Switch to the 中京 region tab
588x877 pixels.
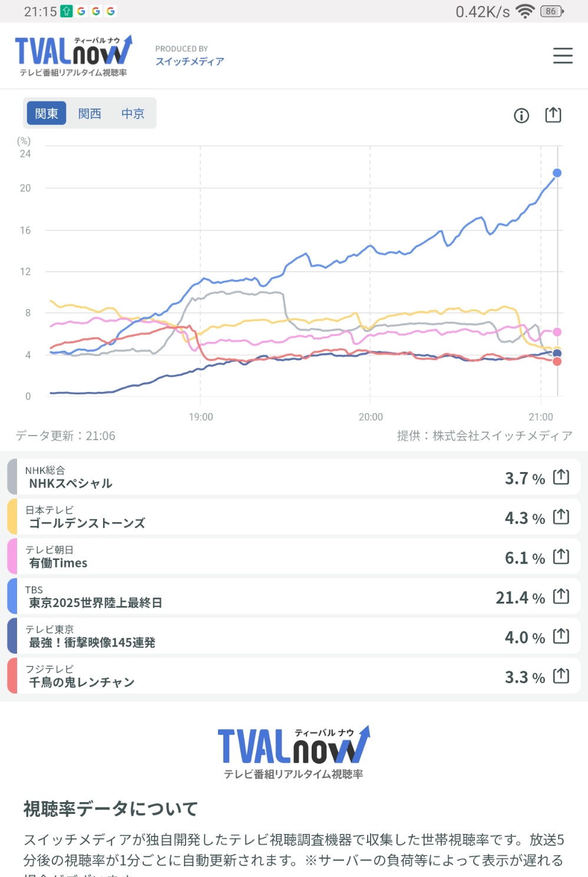[x=133, y=113]
